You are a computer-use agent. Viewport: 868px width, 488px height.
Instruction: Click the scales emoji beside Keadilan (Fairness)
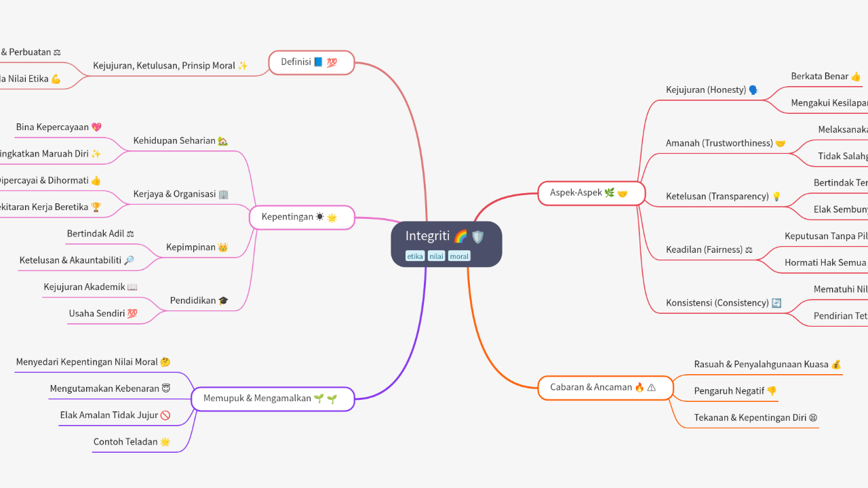(x=749, y=250)
